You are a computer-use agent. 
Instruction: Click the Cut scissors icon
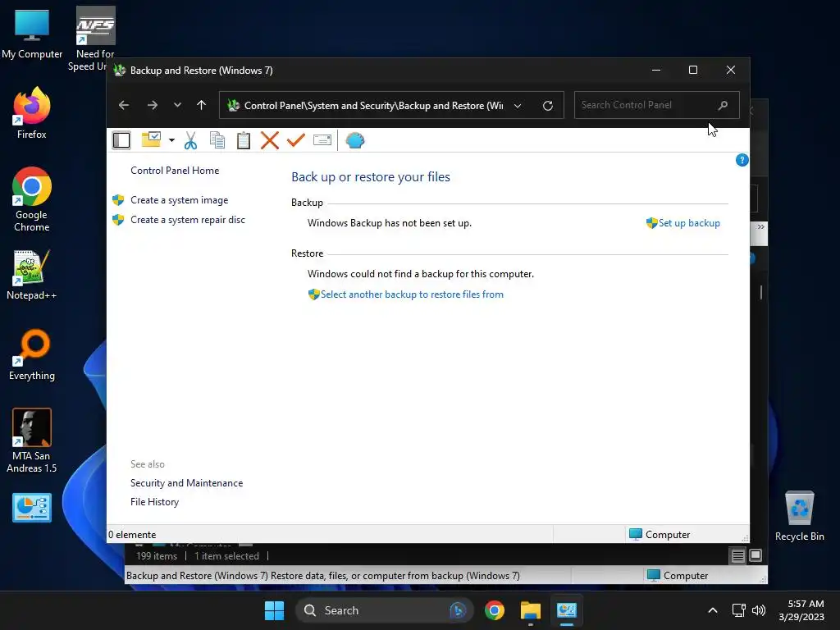(190, 140)
